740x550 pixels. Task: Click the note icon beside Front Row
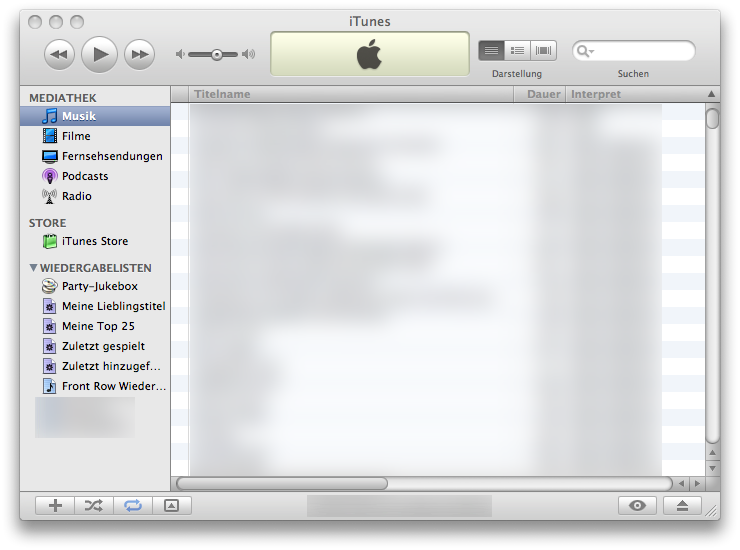pos(50,386)
